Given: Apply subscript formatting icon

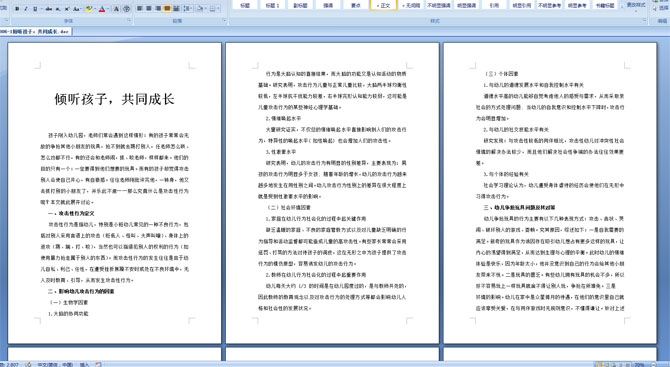Looking at the screenshot, I should point(58,9).
